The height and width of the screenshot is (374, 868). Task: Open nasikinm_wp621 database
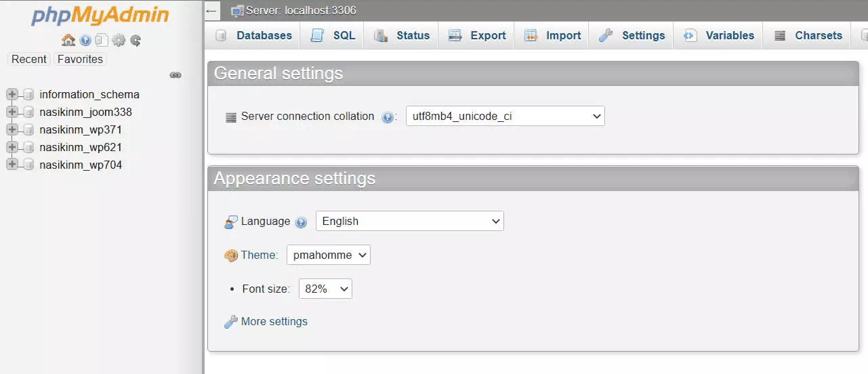click(81, 148)
